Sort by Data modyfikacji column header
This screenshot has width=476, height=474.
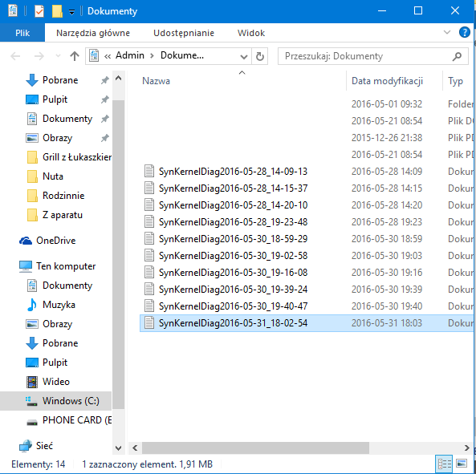point(387,81)
